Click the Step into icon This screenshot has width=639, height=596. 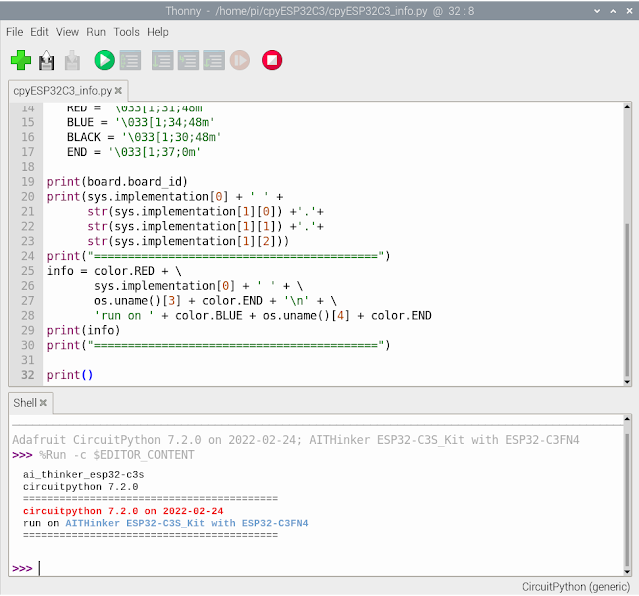click(188, 60)
